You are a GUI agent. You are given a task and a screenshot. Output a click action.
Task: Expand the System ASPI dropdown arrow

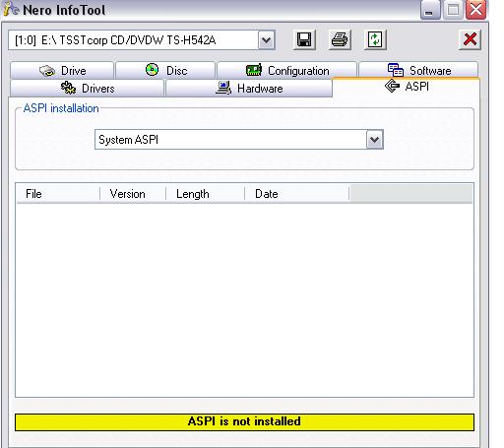coord(375,140)
